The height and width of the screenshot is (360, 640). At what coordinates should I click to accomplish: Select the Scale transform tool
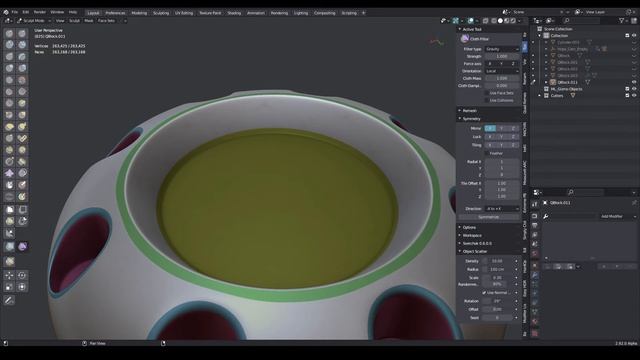click(x=9, y=287)
